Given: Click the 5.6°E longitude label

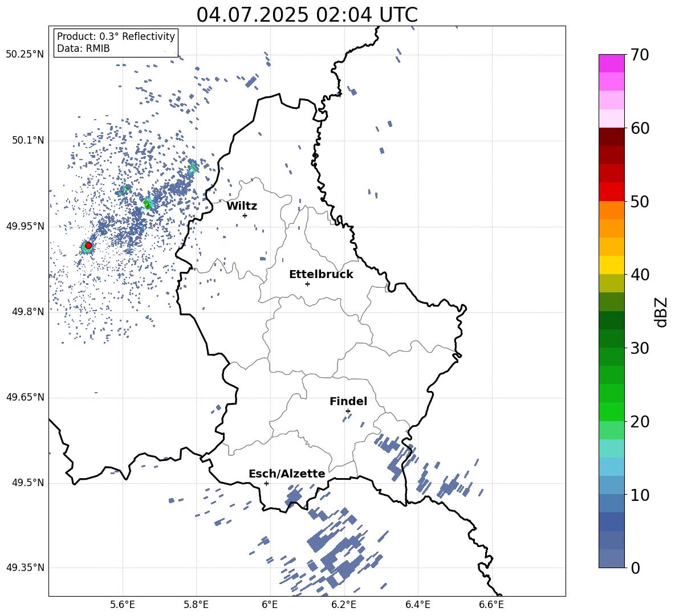Looking at the screenshot, I should click(123, 605).
